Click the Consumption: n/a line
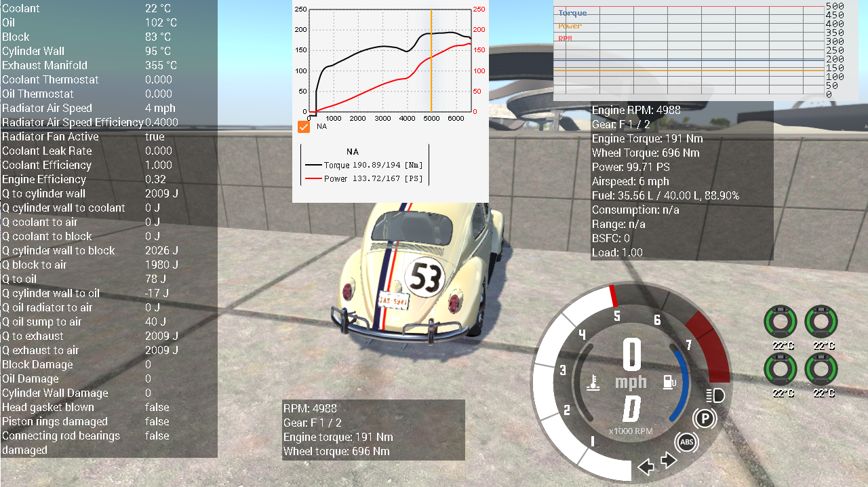This screenshot has height=487, width=868. [635, 210]
